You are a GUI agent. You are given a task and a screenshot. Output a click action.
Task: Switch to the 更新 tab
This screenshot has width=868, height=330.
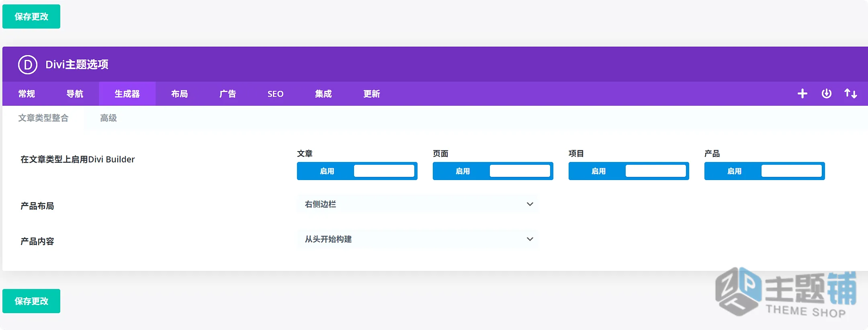tap(371, 94)
